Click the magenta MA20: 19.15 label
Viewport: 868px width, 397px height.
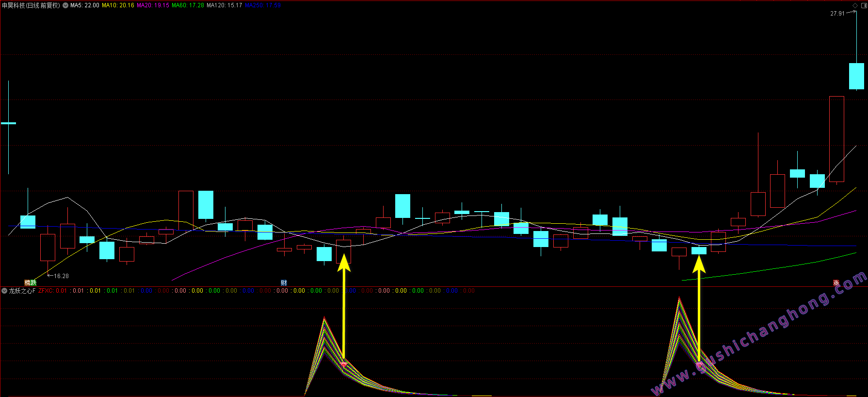click(153, 5)
